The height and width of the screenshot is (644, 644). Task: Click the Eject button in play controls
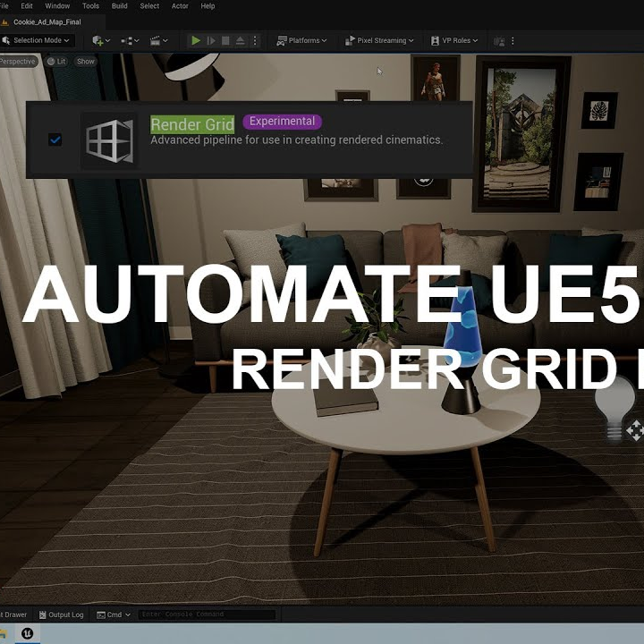(x=241, y=40)
